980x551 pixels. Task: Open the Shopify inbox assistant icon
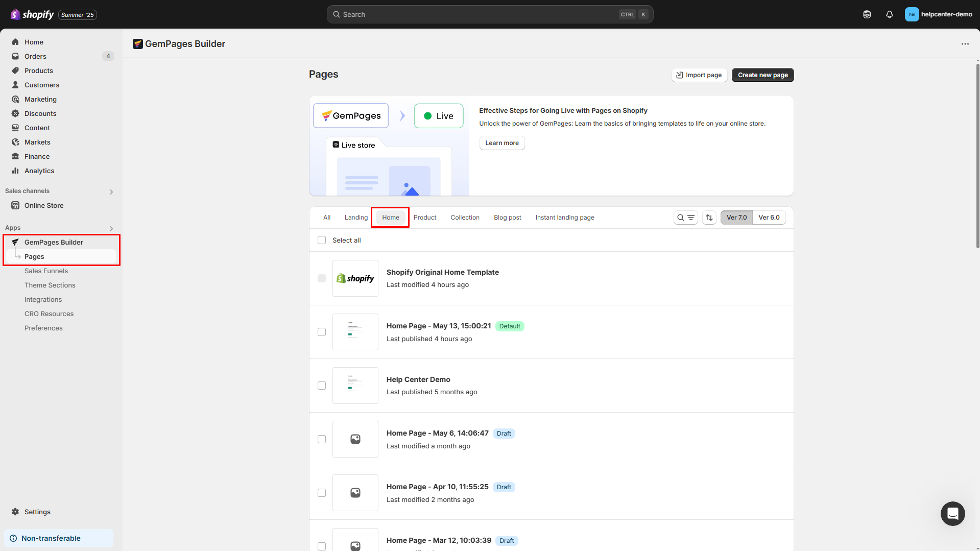coord(867,14)
